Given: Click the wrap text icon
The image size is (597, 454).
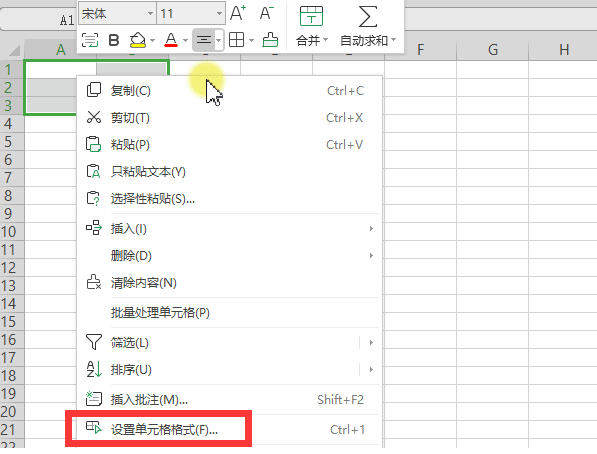Looking at the screenshot, I should tap(90, 40).
